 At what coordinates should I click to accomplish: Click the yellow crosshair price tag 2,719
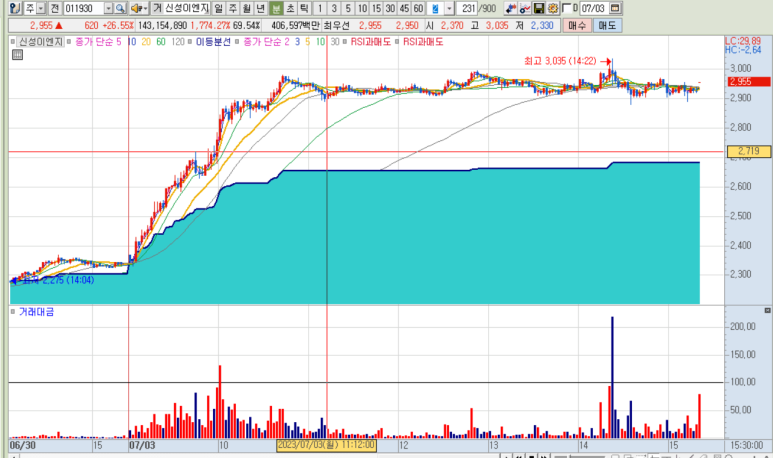[x=749, y=151]
